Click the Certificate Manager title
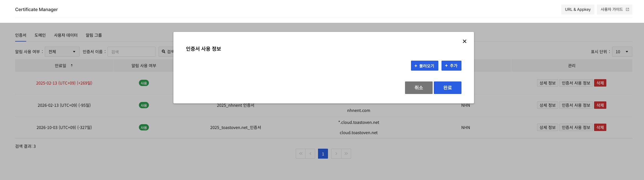The image size is (644, 180). pyautogui.click(x=37, y=9)
